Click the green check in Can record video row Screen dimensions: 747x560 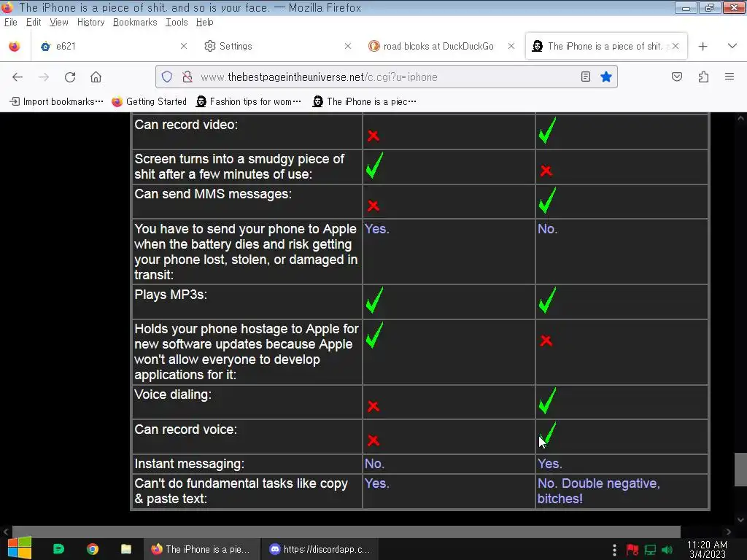[547, 131]
